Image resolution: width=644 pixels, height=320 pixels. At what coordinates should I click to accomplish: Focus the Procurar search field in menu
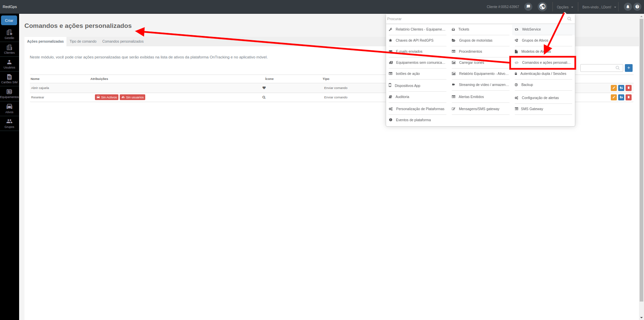pyautogui.click(x=480, y=19)
